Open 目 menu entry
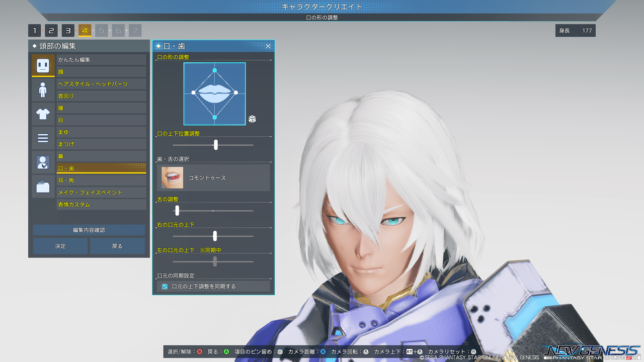 click(x=102, y=120)
